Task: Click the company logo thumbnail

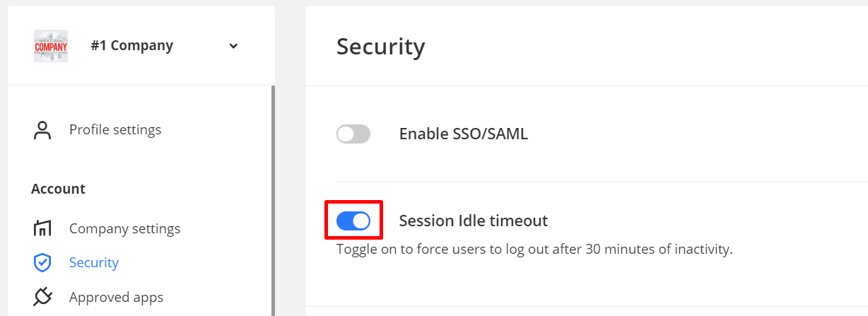Action: pyautogui.click(x=51, y=46)
